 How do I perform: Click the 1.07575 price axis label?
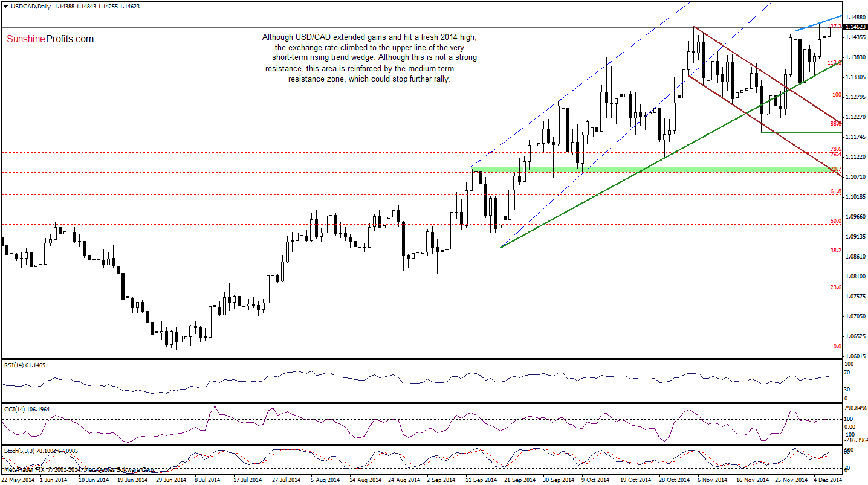point(855,297)
